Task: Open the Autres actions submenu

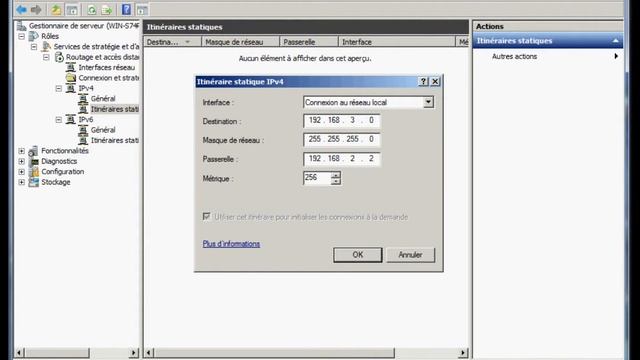Action: pyautogui.click(x=616, y=56)
